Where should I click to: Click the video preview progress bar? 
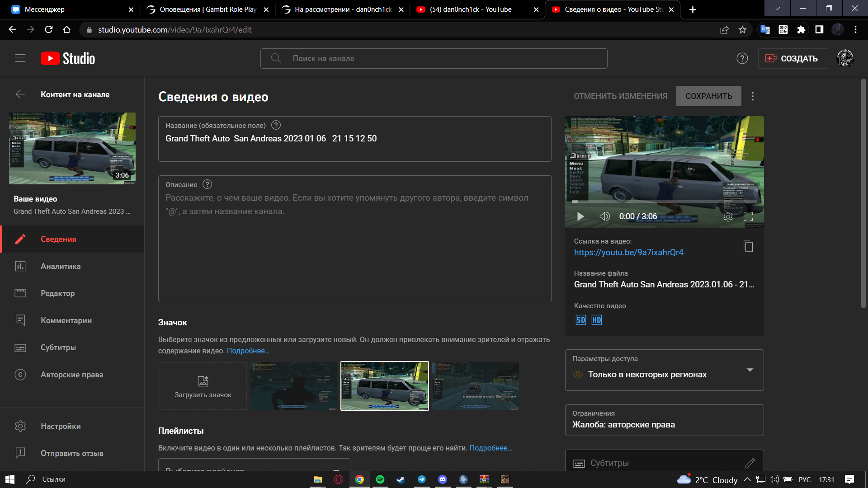(664, 202)
